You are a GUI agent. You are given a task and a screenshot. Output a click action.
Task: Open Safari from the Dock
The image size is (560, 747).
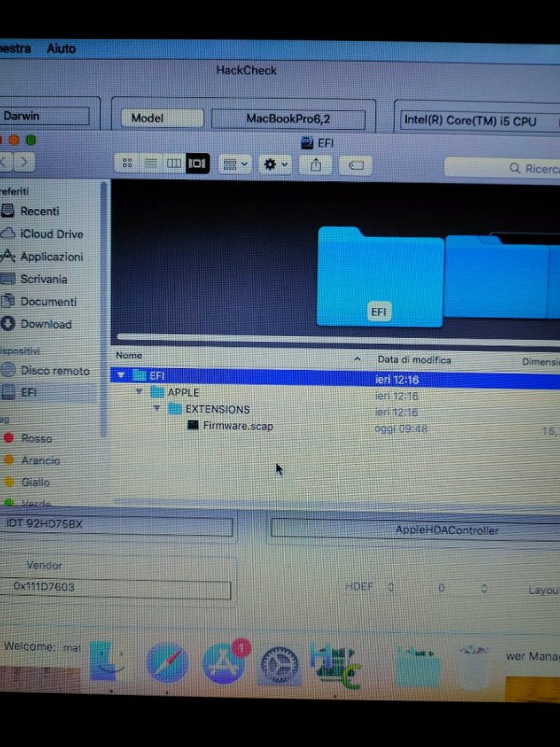(x=167, y=663)
